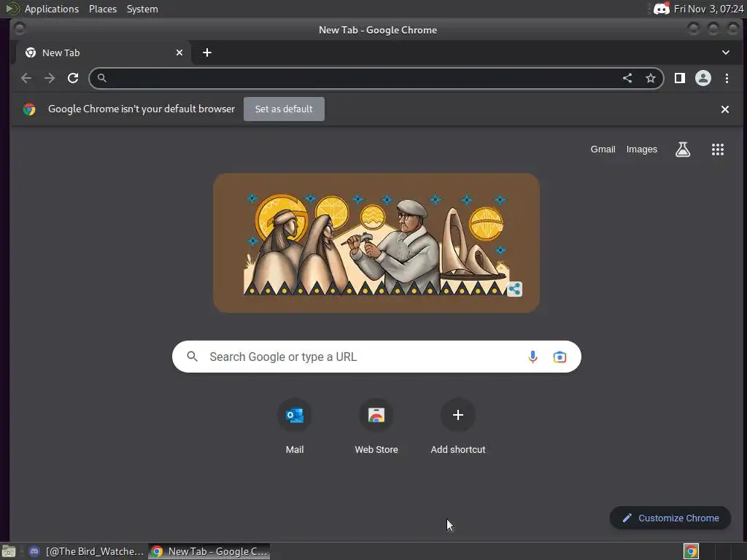Click the search magnifier in the Google search box
The width and height of the screenshot is (747, 560).
point(192,356)
